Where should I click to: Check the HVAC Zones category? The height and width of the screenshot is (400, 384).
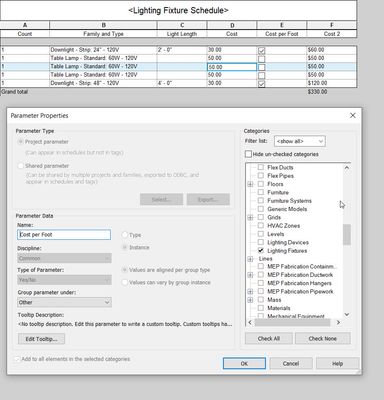261,225
